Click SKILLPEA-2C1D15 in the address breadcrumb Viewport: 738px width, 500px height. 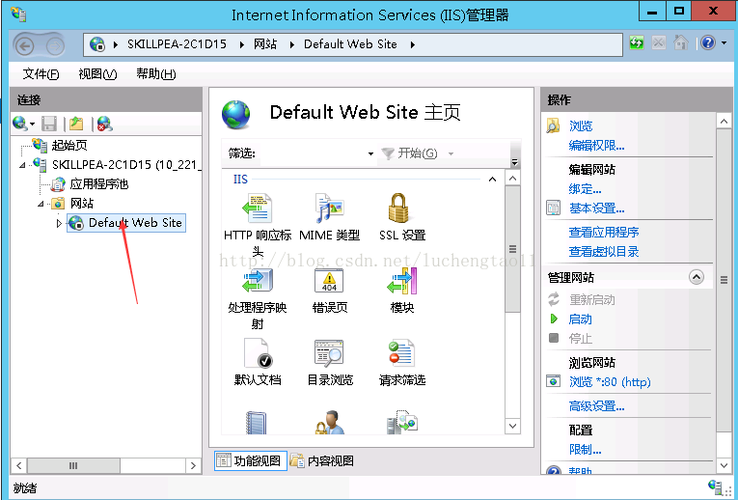tap(177, 44)
